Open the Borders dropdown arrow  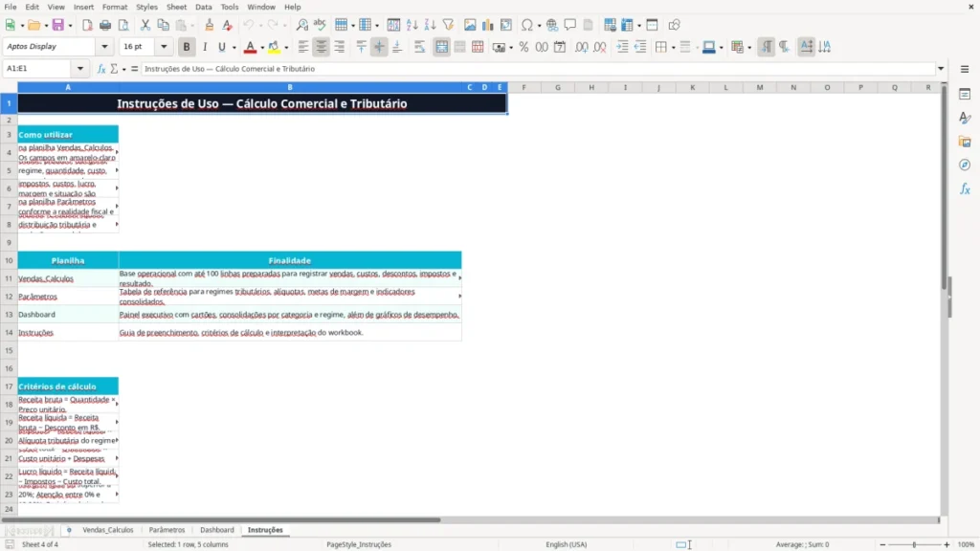click(673, 48)
